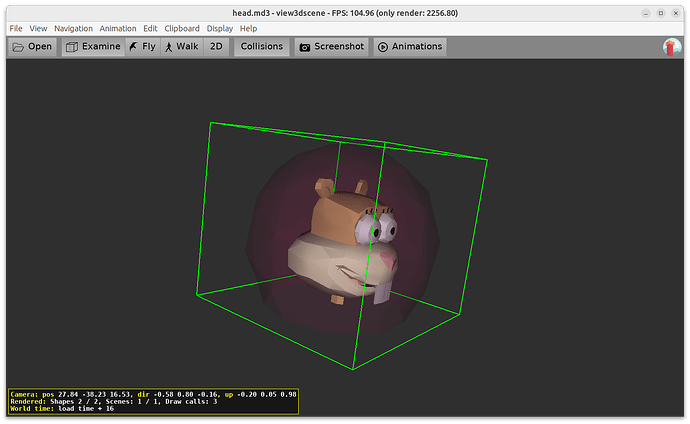This screenshot has width=690, height=424.
Task: Open the File menu
Action: [x=16, y=29]
